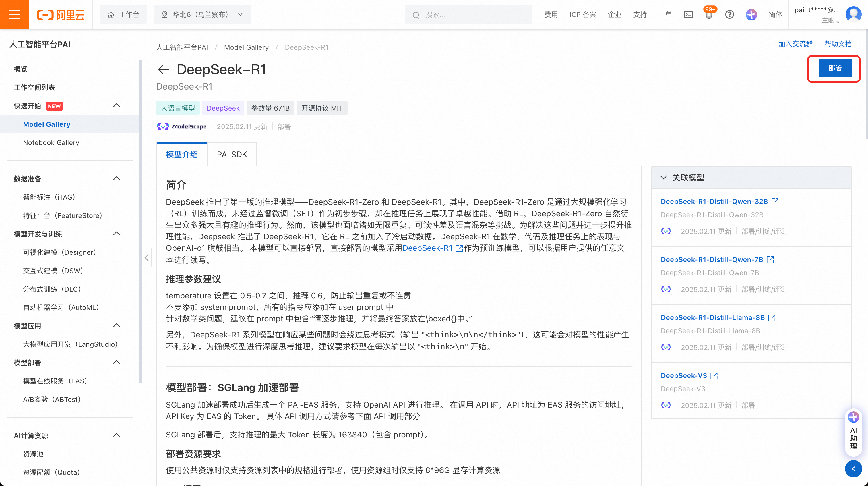Collapse the 关联模型 panel
868x486 pixels.
[x=663, y=178]
